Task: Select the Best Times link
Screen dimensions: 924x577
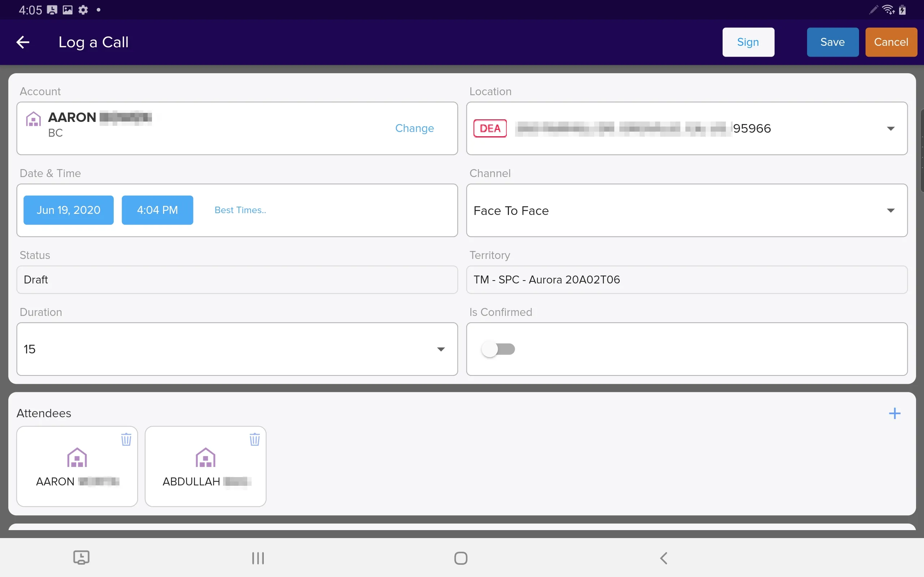Action: 239,210
